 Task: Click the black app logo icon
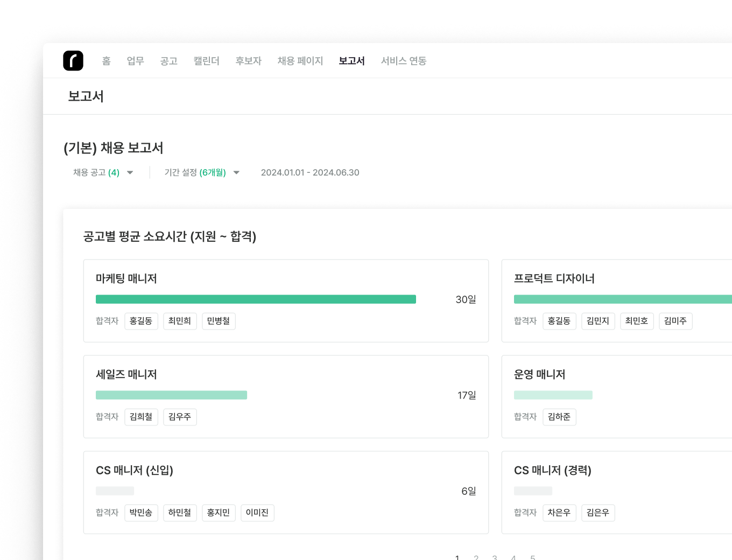pos(73,61)
